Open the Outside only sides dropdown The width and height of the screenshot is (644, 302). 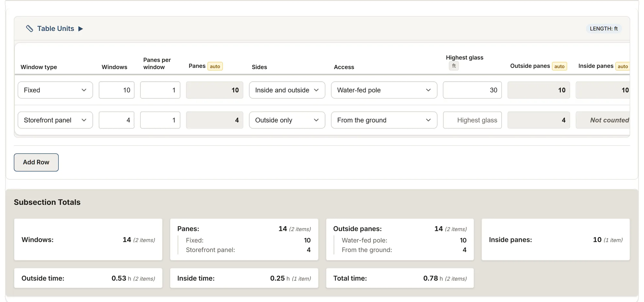point(287,120)
